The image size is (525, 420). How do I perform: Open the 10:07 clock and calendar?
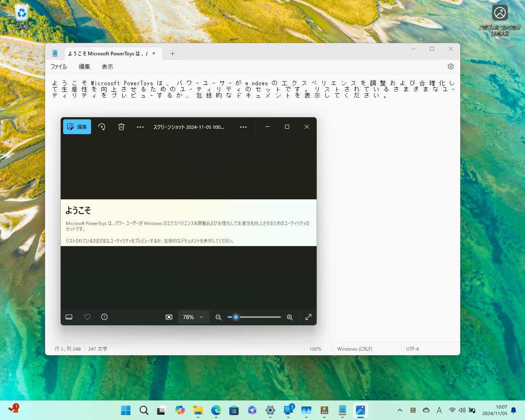click(x=495, y=410)
